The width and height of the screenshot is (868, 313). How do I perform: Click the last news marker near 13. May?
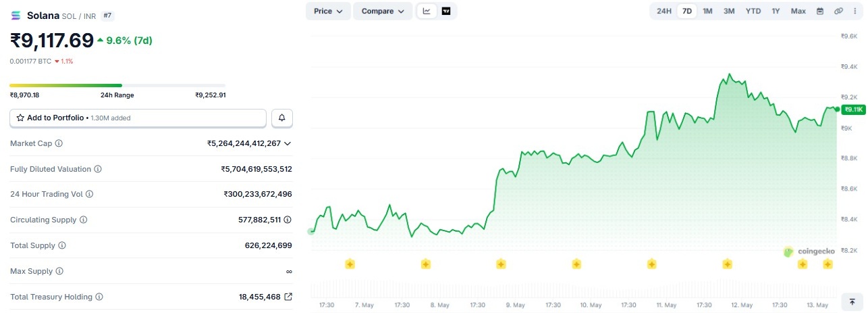[828, 264]
